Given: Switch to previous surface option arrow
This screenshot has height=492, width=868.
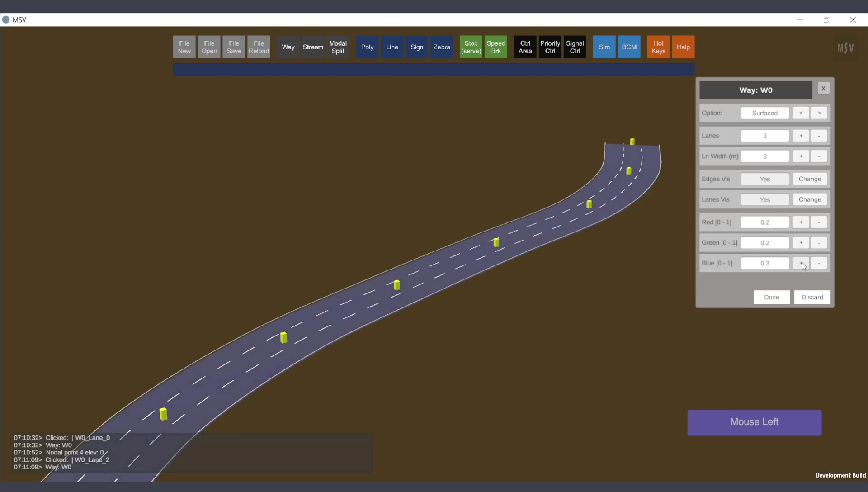Looking at the screenshot, I should [x=801, y=113].
